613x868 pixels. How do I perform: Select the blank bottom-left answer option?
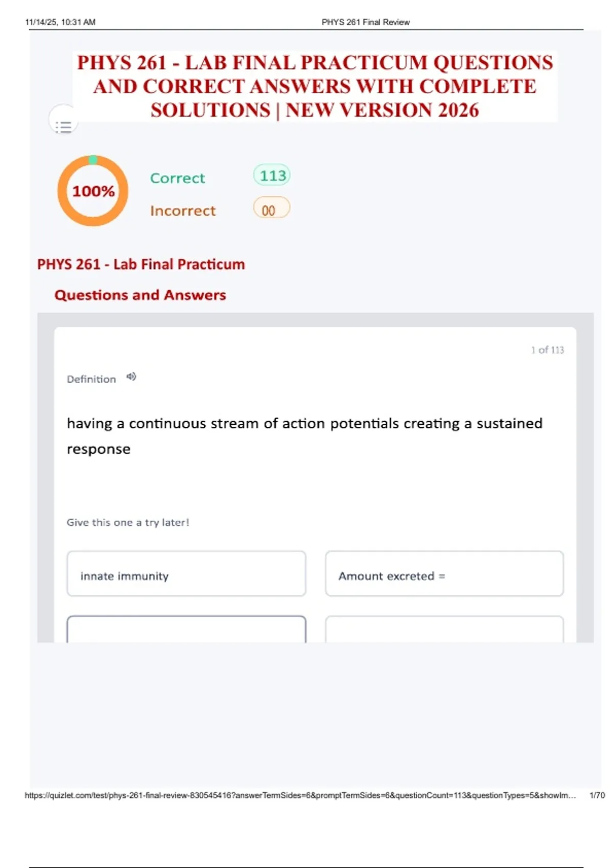point(186,629)
